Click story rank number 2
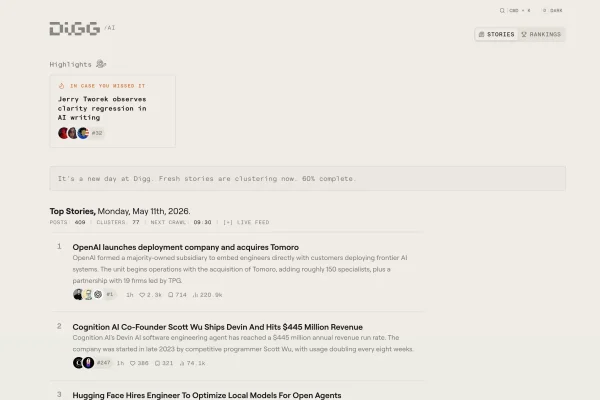Viewport: 600px width, 400px height. pyautogui.click(x=59, y=326)
